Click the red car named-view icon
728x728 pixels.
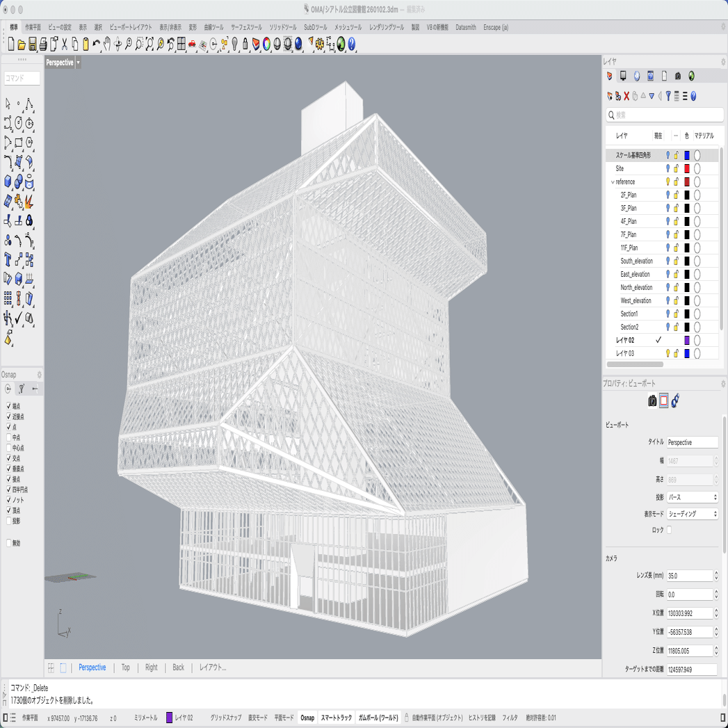(192, 45)
